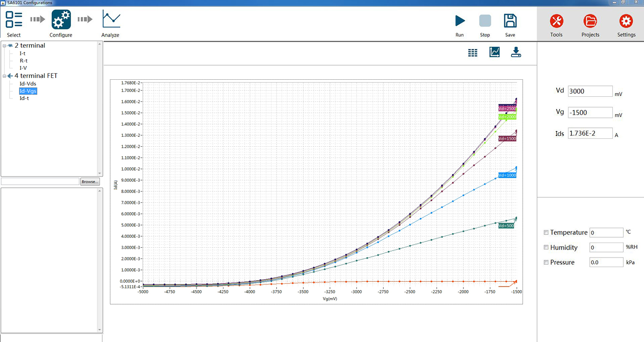Click lower-left panel scrollbar down arrow
The width and height of the screenshot is (644, 342).
pyautogui.click(x=99, y=330)
